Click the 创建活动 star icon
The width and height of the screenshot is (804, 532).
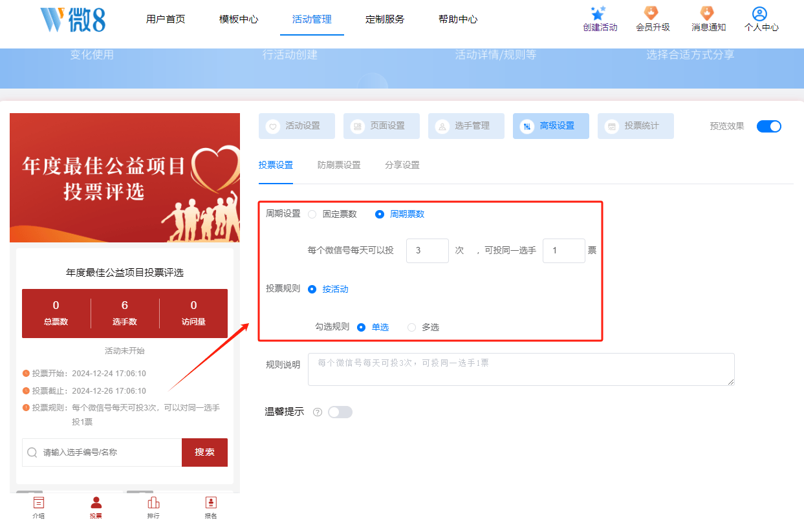[x=599, y=14]
